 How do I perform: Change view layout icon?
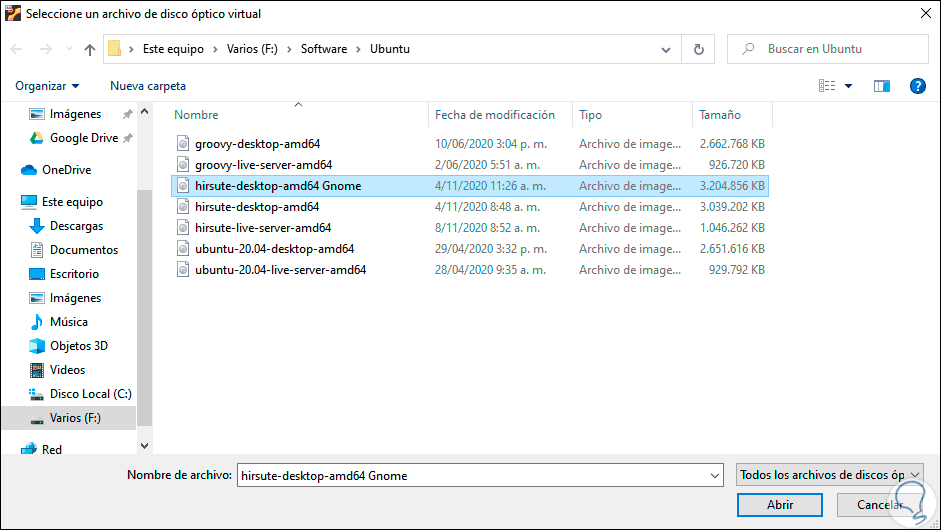click(827, 86)
